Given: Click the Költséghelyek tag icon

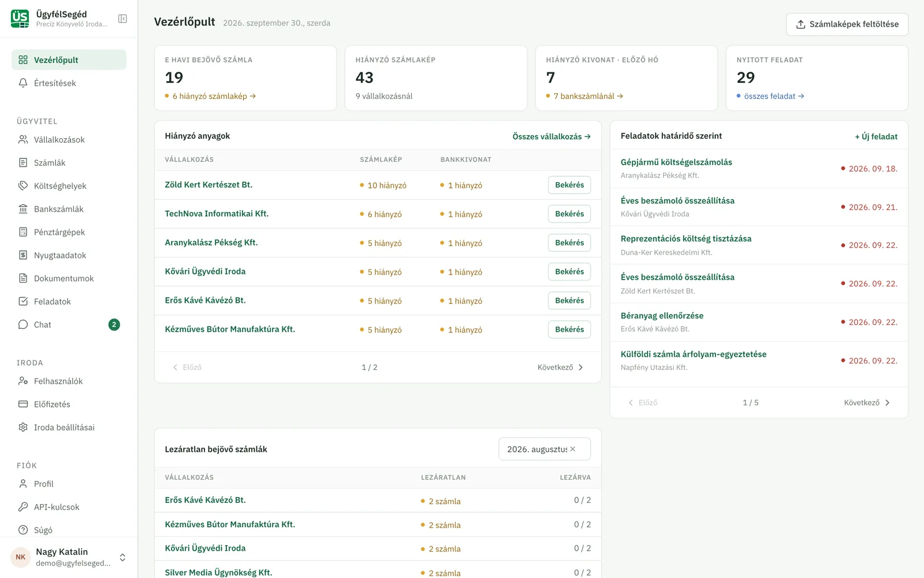Looking at the screenshot, I should tap(23, 186).
